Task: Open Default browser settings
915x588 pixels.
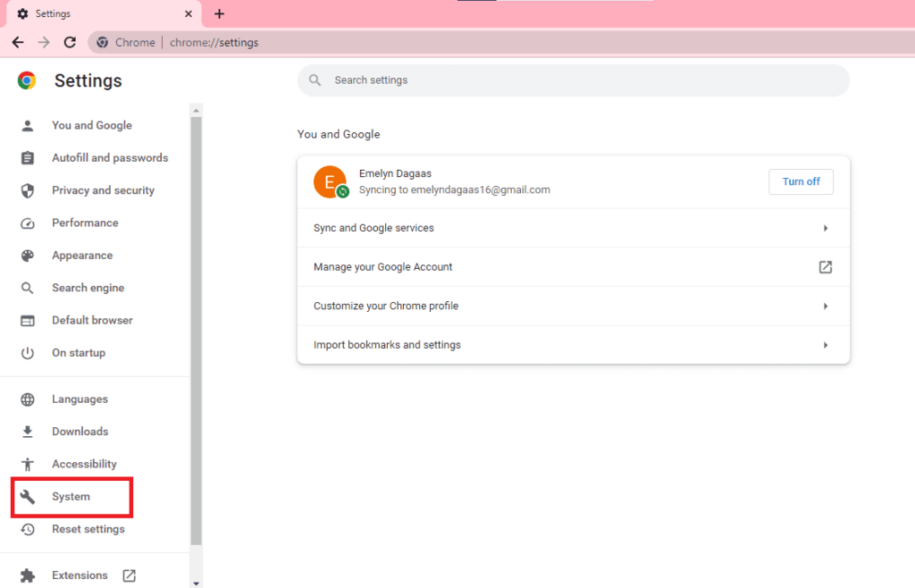Action: click(92, 320)
